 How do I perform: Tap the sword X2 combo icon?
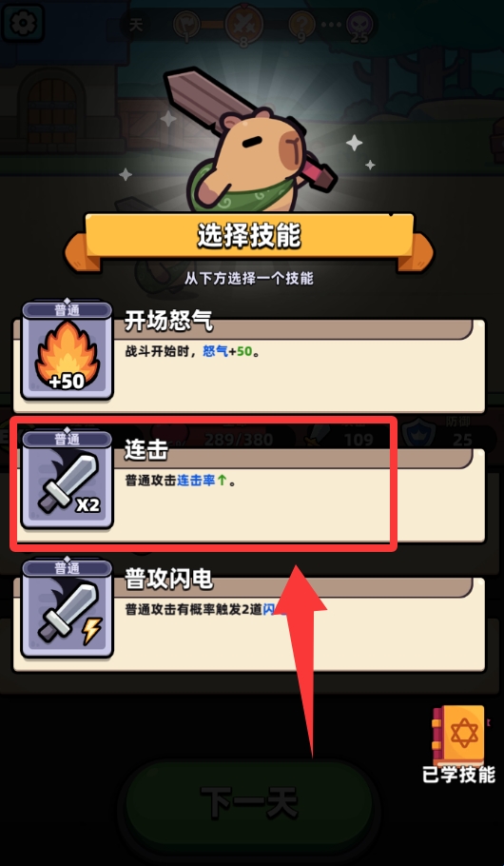(67, 480)
